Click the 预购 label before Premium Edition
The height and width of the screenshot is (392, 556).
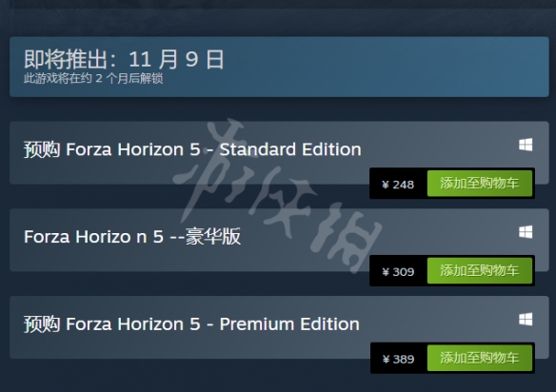pyautogui.click(x=42, y=323)
